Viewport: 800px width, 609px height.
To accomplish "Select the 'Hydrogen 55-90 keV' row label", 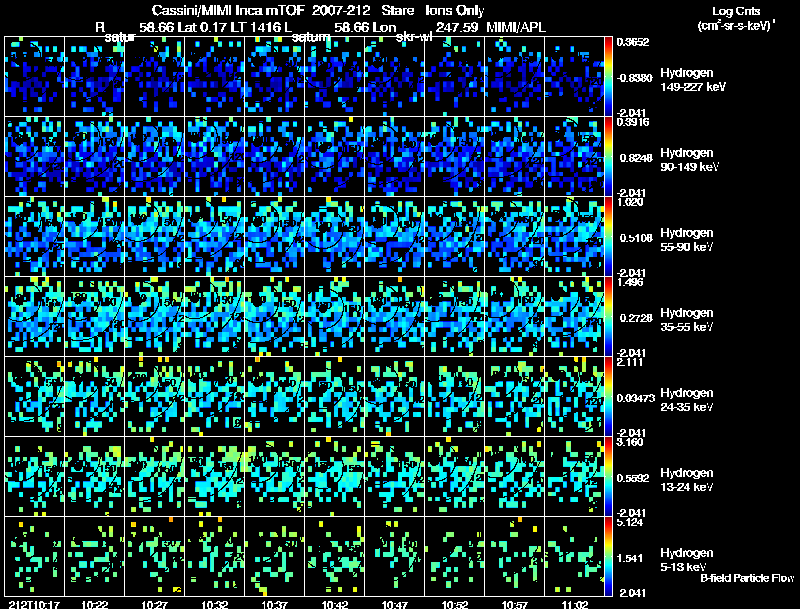I will (x=687, y=240).
